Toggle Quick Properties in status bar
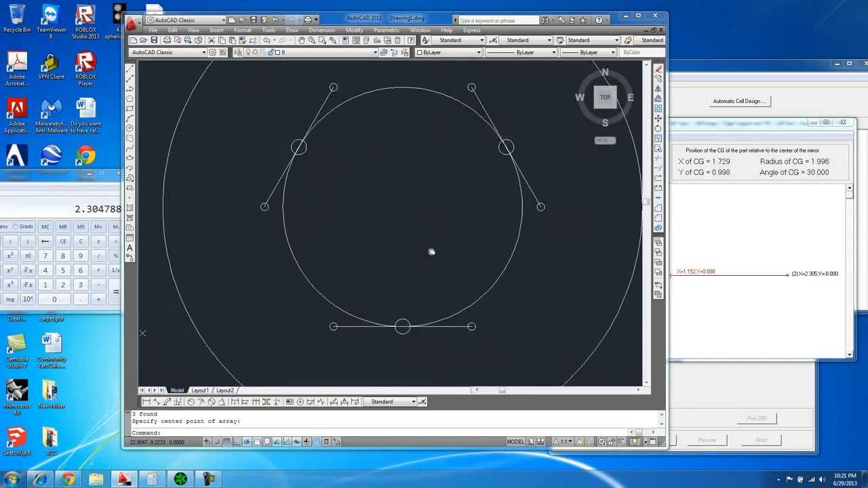 coord(326,441)
